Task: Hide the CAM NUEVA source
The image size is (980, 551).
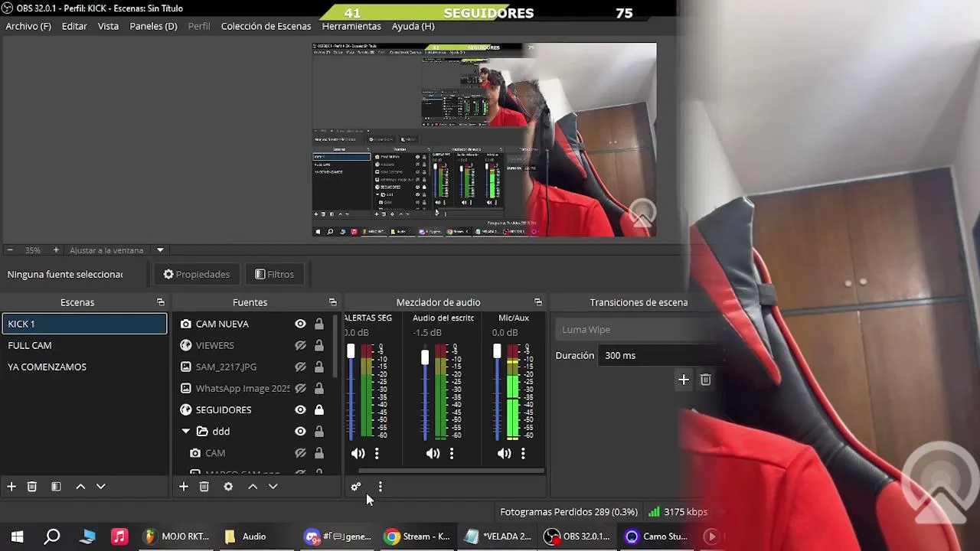Action: click(x=300, y=324)
